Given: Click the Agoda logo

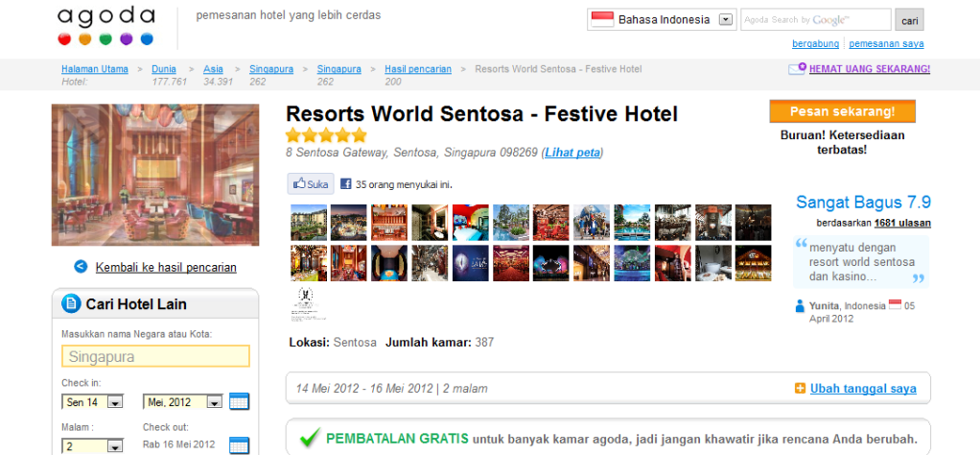Looking at the screenshot, I should pyautogui.click(x=105, y=26).
